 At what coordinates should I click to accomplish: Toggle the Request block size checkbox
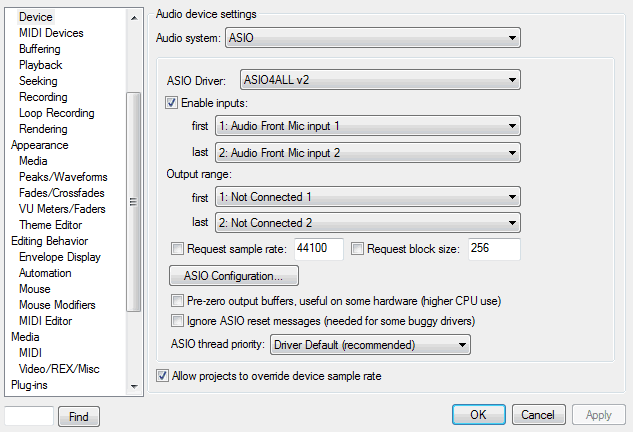coord(358,249)
